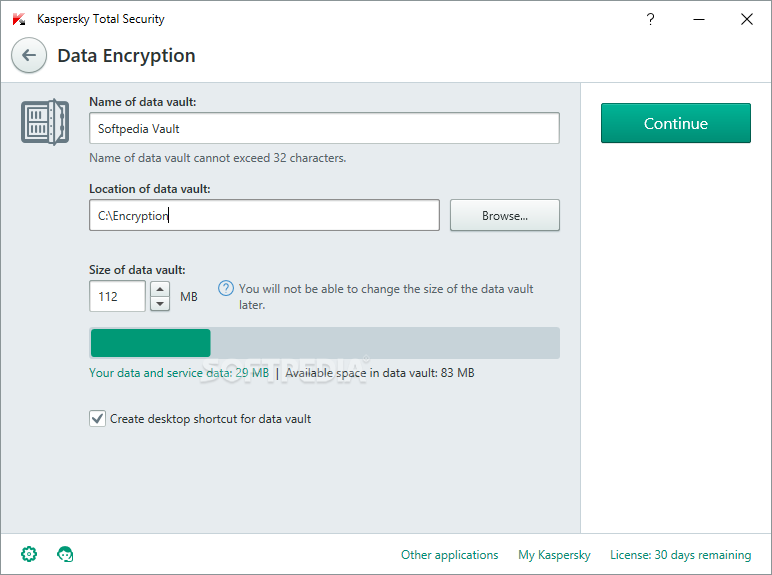Image resolution: width=772 pixels, height=575 pixels.
Task: Click the data vault safe icon
Action: coord(45,122)
